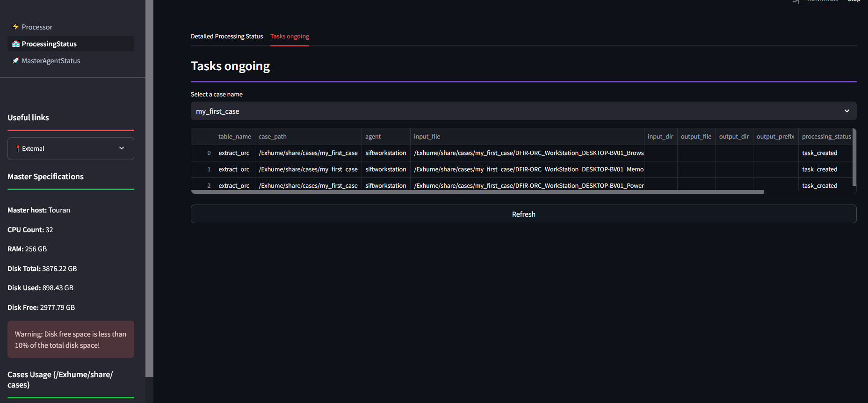Click the ProcessingStatus page icon
868x403 pixels.
(16, 44)
